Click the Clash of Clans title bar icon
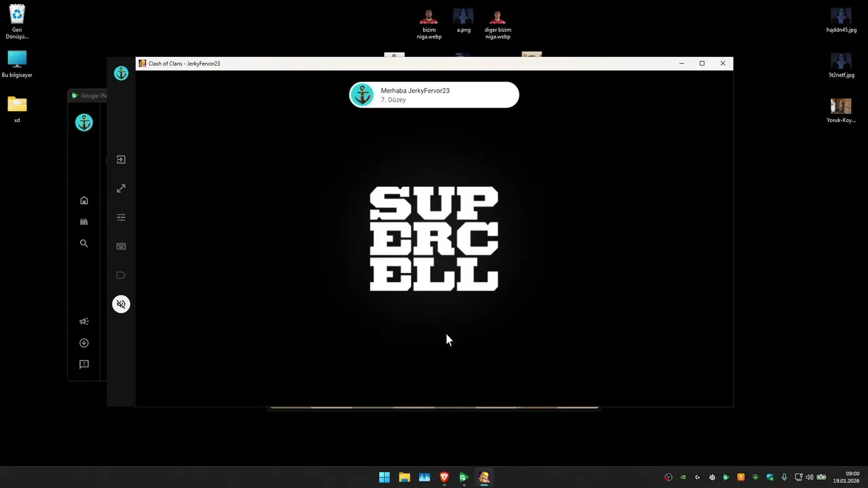 (x=142, y=64)
